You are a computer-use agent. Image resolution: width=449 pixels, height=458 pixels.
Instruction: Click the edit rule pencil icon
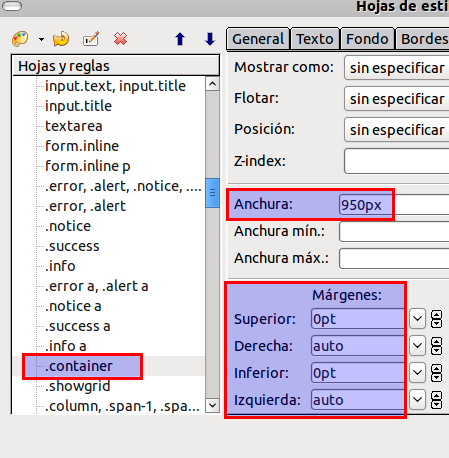(x=91, y=39)
